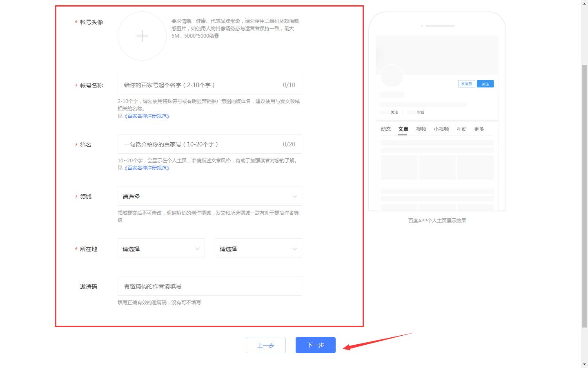This screenshot has height=368, width=588.
Task: Switch to the 视频 tab in preview
Action: (x=421, y=129)
